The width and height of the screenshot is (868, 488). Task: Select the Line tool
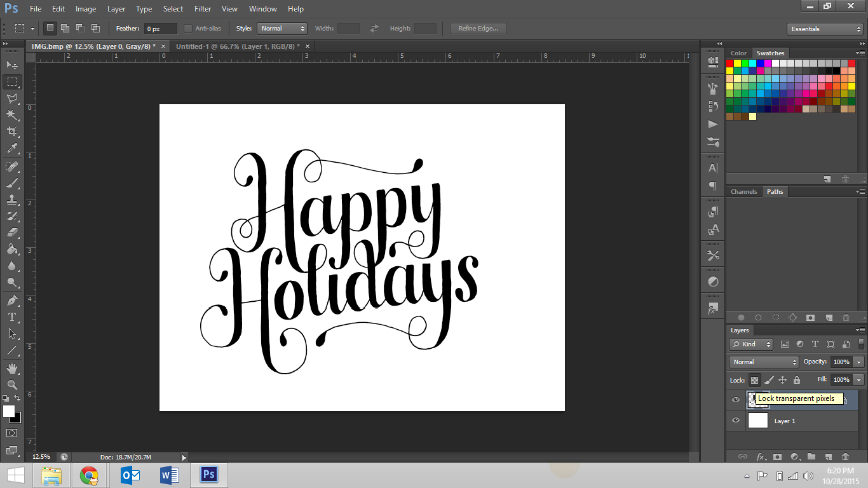point(12,350)
